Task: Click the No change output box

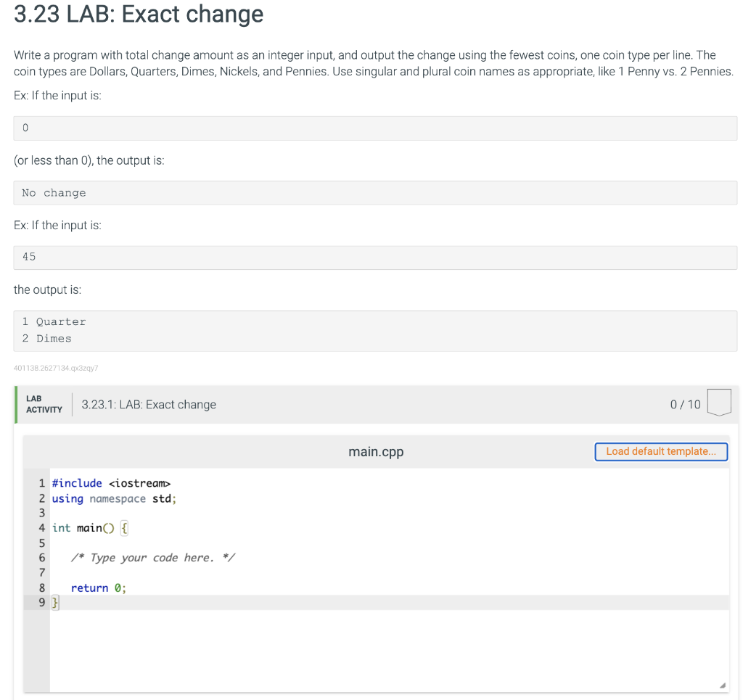Action: (375, 192)
